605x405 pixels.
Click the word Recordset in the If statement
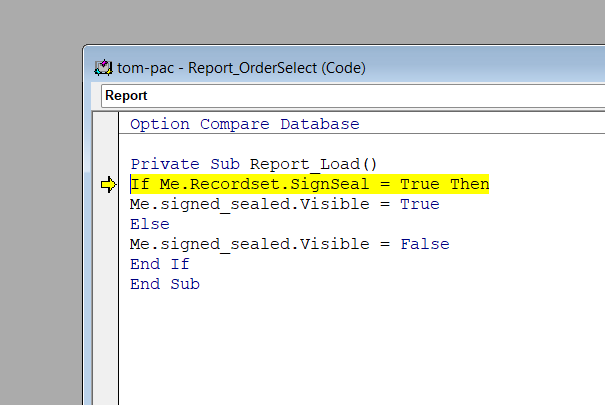pyautogui.click(x=234, y=184)
